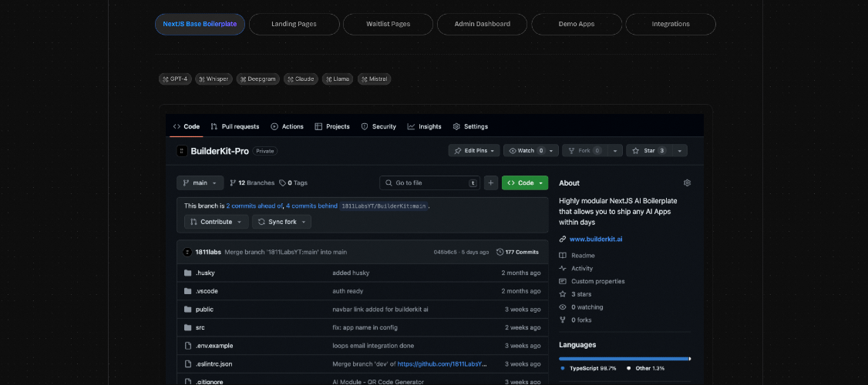Click the Fork button
This screenshot has width=868, height=385.
point(584,150)
